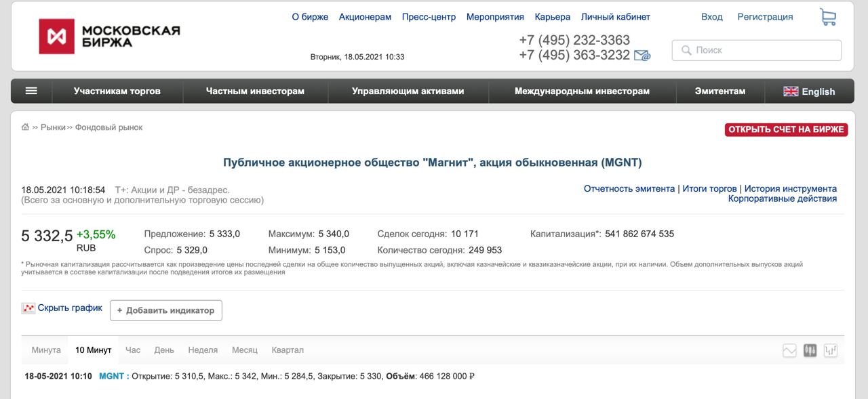The width and height of the screenshot is (868, 399).
Task: Open the shopping cart icon
Action: (x=827, y=17)
